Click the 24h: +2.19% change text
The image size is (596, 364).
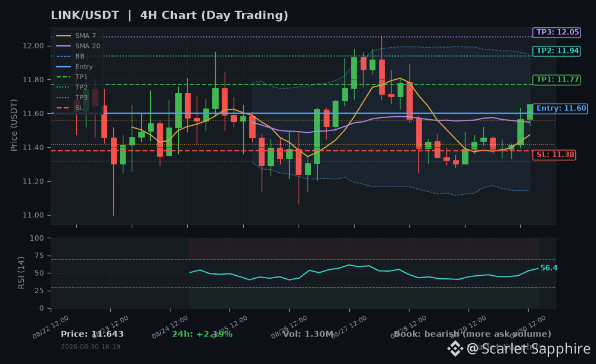pyautogui.click(x=202, y=334)
